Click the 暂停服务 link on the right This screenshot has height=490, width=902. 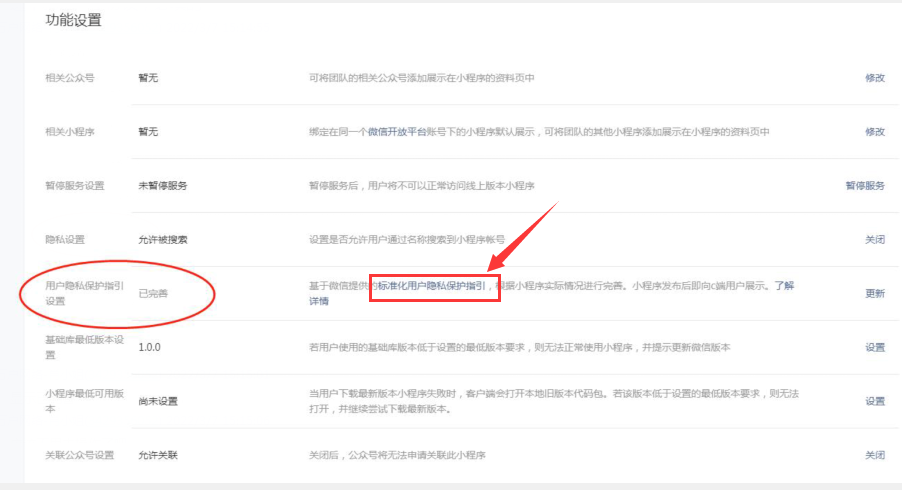865,186
